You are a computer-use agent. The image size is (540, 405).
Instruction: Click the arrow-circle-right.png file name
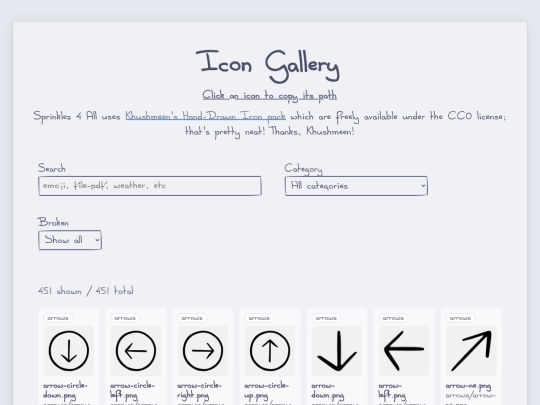pos(199,391)
